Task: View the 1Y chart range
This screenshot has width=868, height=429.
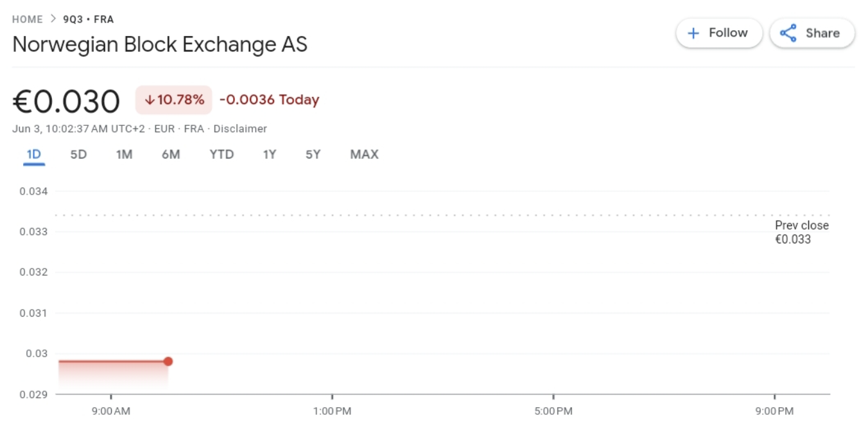Action: [270, 155]
